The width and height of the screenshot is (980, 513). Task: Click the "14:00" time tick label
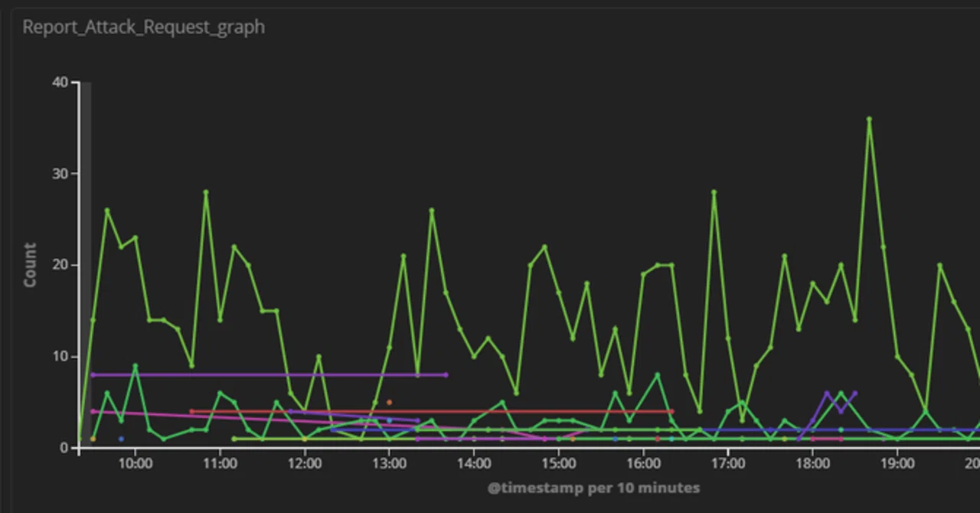pos(474,463)
